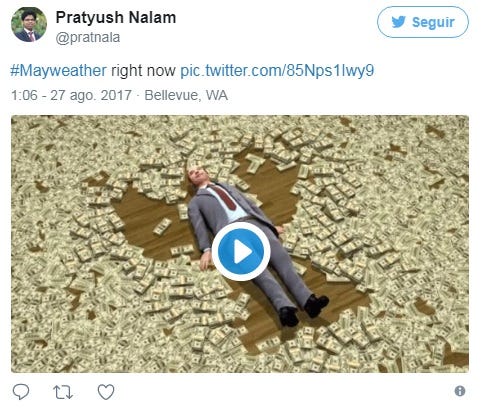Play the embedded video
Viewport: 485px width, 413px height.
click(241, 251)
